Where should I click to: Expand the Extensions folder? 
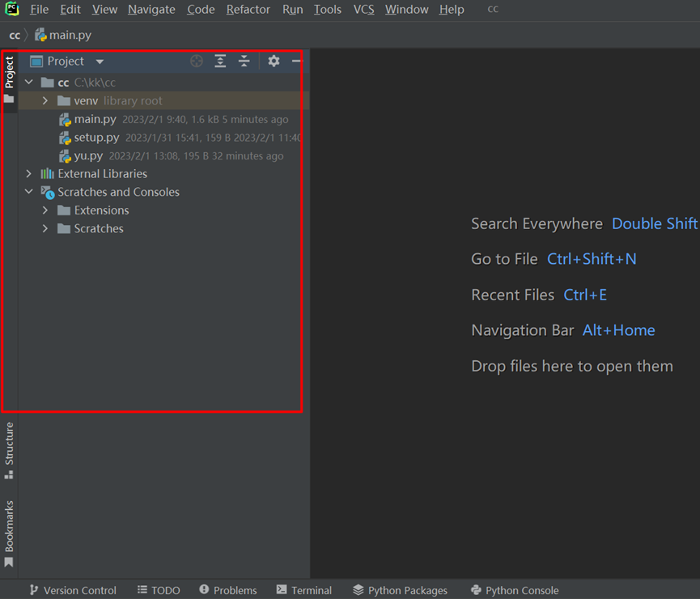(45, 210)
